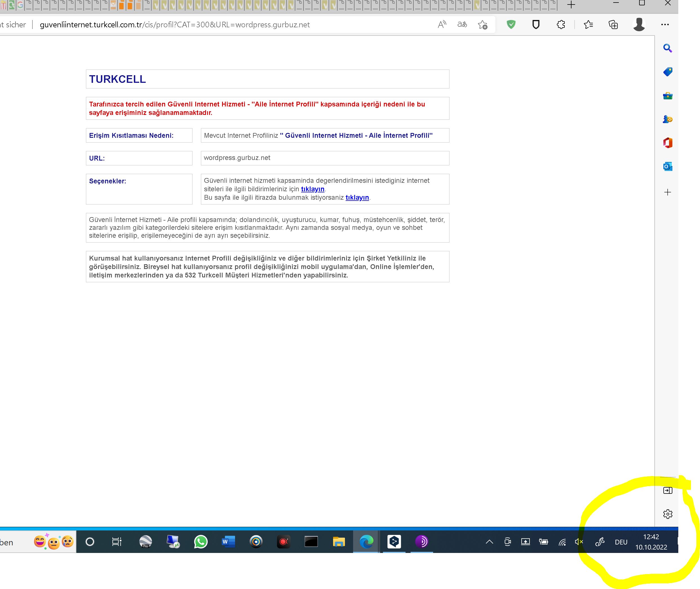Open Settings and more three-dots menu
This screenshot has width=700, height=589.
click(x=665, y=25)
